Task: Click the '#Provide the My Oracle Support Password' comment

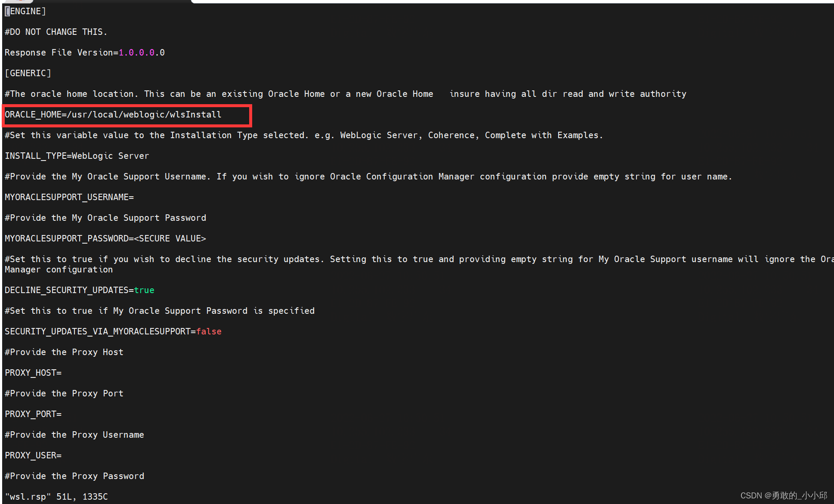Action: (105, 218)
